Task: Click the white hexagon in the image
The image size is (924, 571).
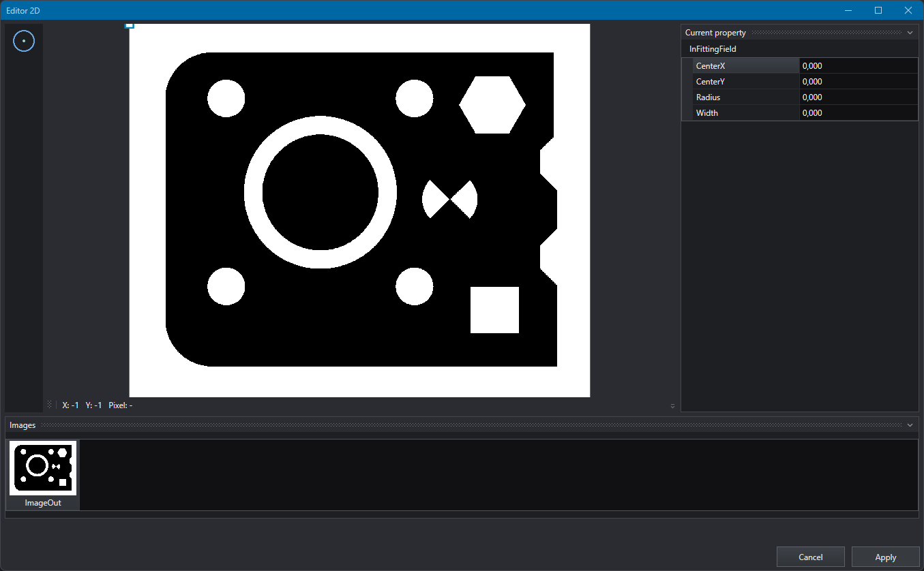Action: [492, 105]
